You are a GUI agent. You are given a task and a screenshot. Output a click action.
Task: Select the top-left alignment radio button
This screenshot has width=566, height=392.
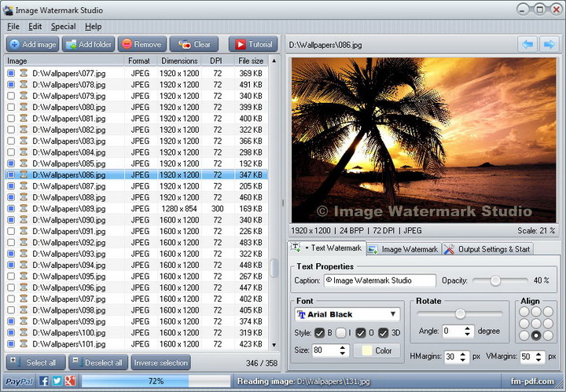[524, 310]
